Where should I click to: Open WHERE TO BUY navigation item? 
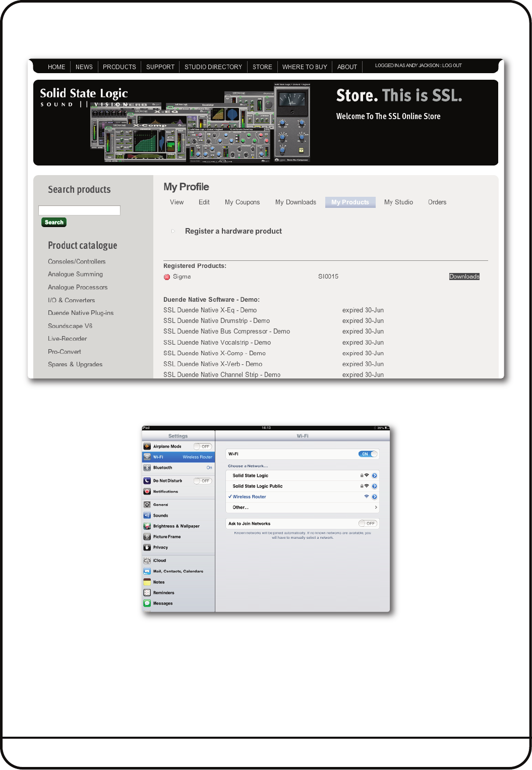[x=305, y=67]
